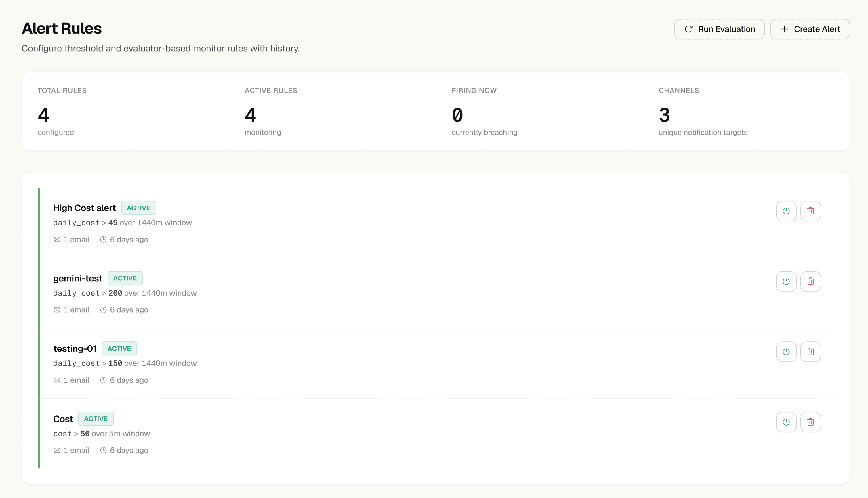Click the envelope icon on High Cost alert
The width and height of the screenshot is (868, 498).
point(57,240)
